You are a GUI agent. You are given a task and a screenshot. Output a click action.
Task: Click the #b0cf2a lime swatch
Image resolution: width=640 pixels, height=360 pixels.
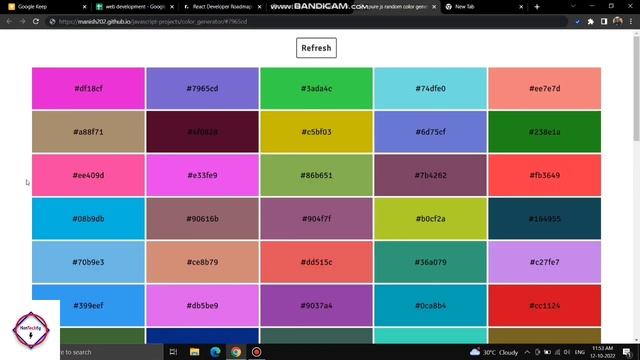click(x=430, y=219)
